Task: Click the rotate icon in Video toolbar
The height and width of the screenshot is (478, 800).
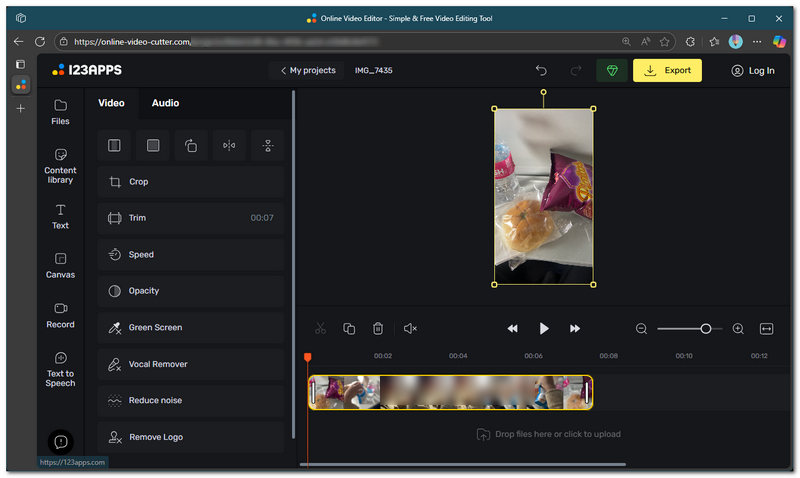Action: [191, 146]
